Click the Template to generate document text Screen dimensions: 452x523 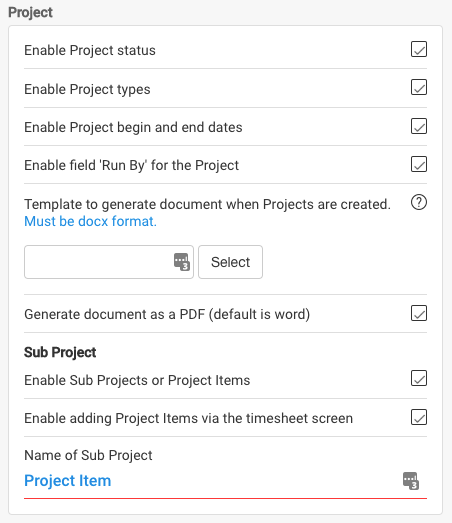(207, 204)
